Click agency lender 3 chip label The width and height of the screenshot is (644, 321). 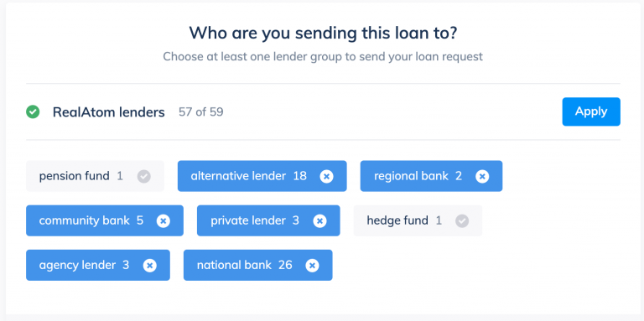click(x=84, y=265)
